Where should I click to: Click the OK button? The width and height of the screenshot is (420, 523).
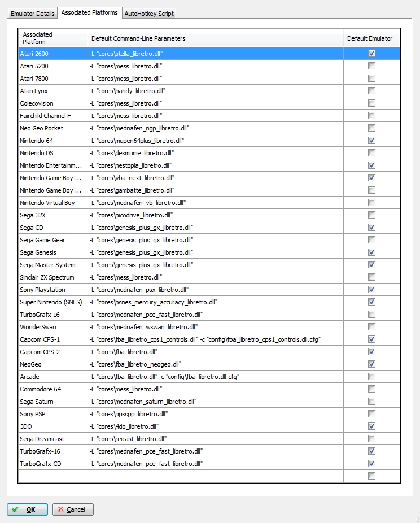point(27,509)
